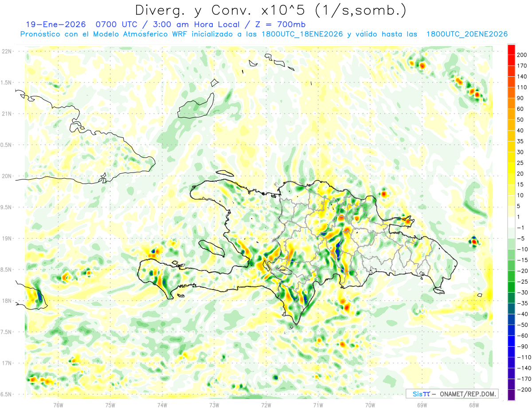This screenshot has width=532, height=411.
Task: Click the '8.5N' latitude label
Action: pyautogui.click(x=6, y=270)
